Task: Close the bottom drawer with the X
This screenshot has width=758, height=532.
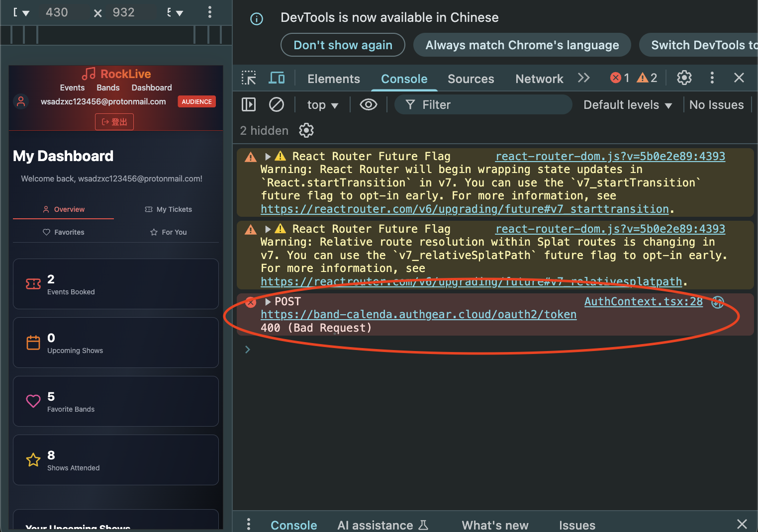Action: [742, 524]
